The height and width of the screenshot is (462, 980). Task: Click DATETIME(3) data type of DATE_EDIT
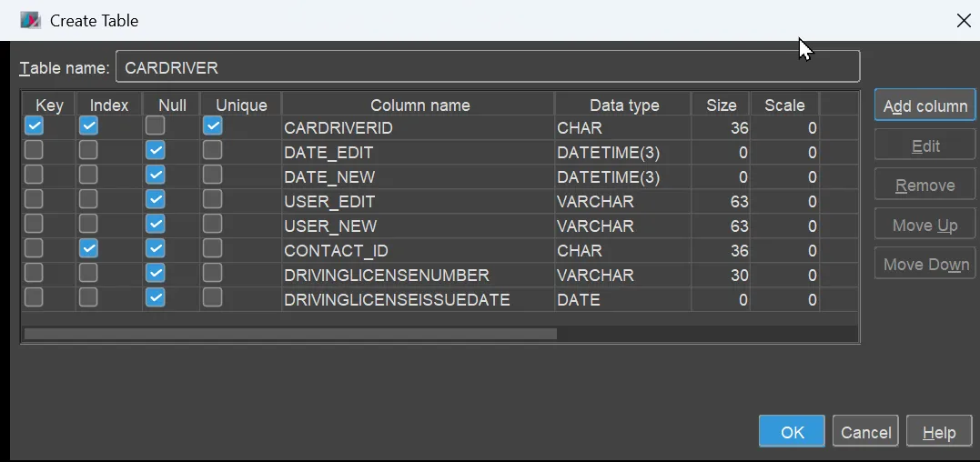622,153
